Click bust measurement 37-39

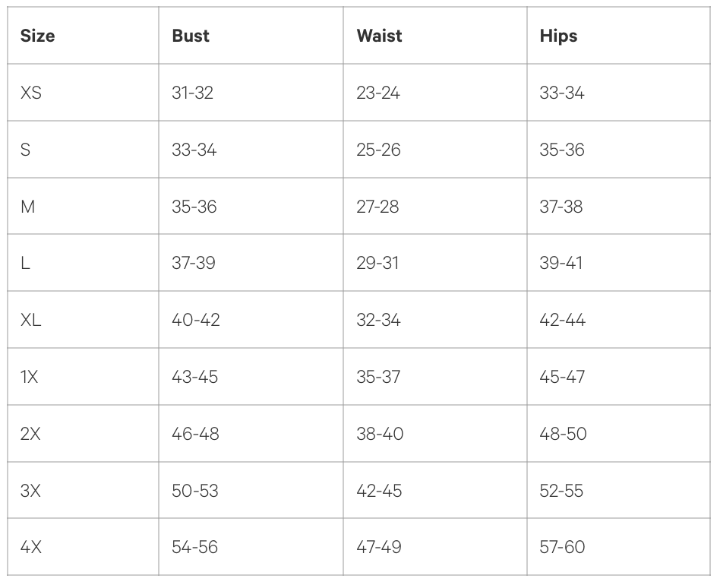[x=194, y=263]
